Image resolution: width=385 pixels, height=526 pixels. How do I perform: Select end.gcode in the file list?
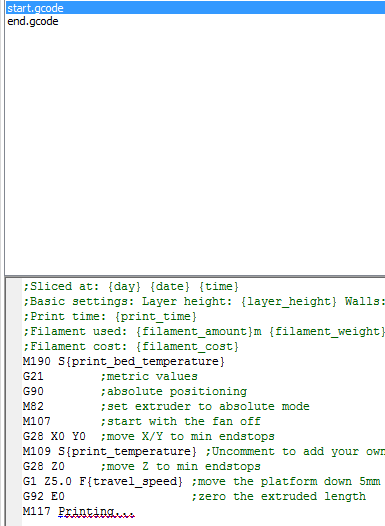(x=33, y=21)
